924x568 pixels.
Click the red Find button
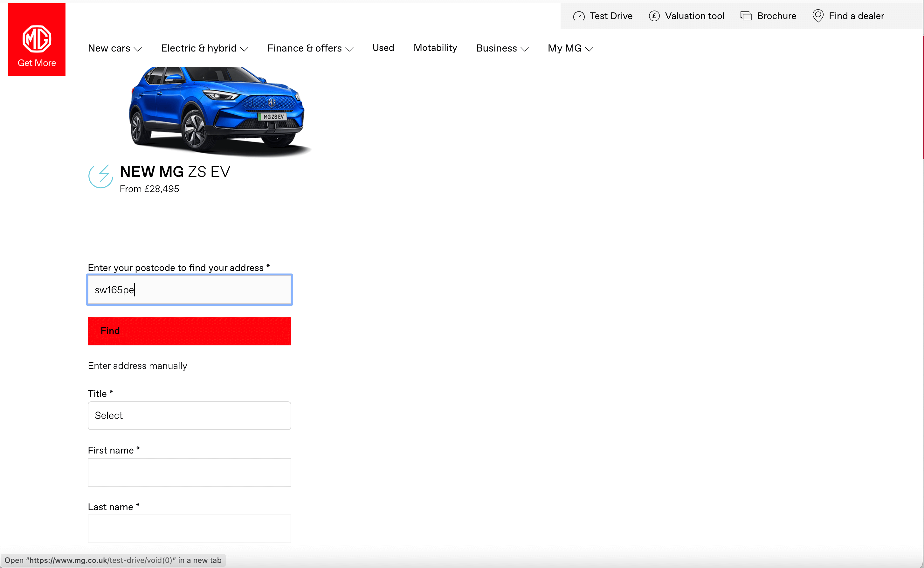tap(189, 331)
